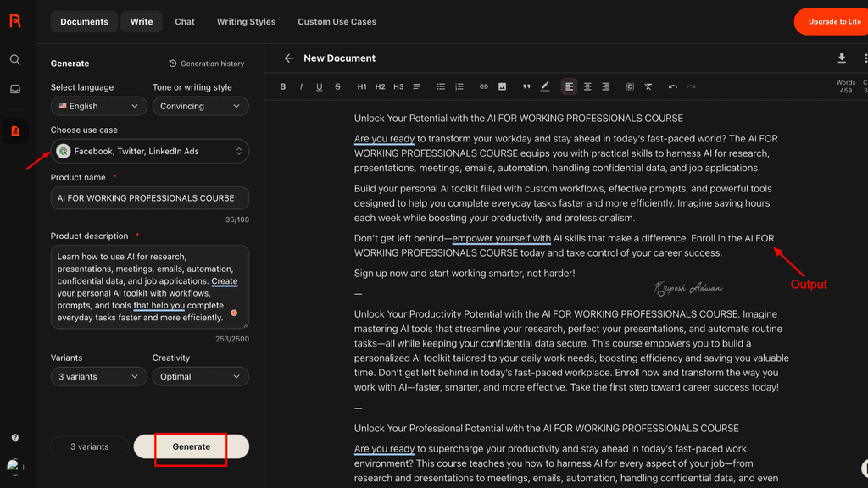Align text center
Screen dimensions: 868x488
tap(587, 87)
